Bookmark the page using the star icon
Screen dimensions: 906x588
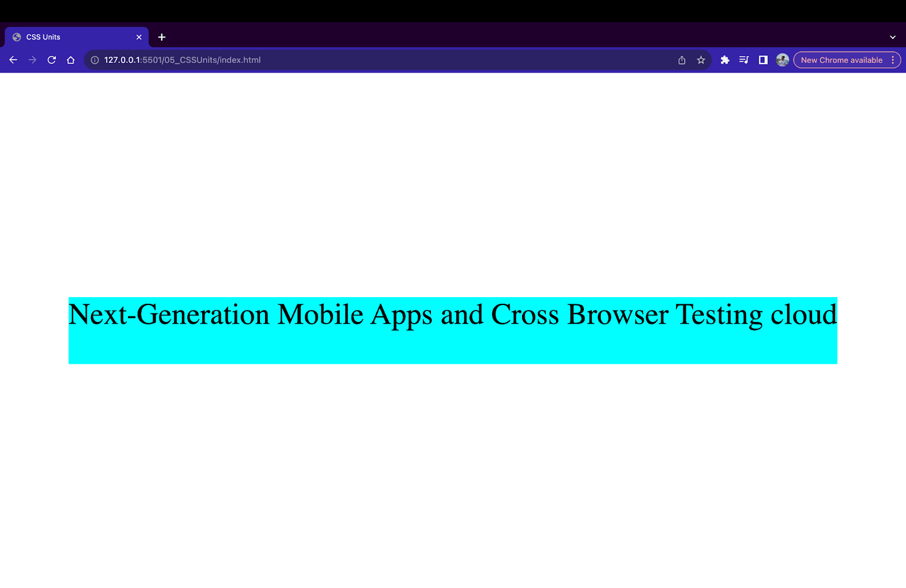(701, 59)
